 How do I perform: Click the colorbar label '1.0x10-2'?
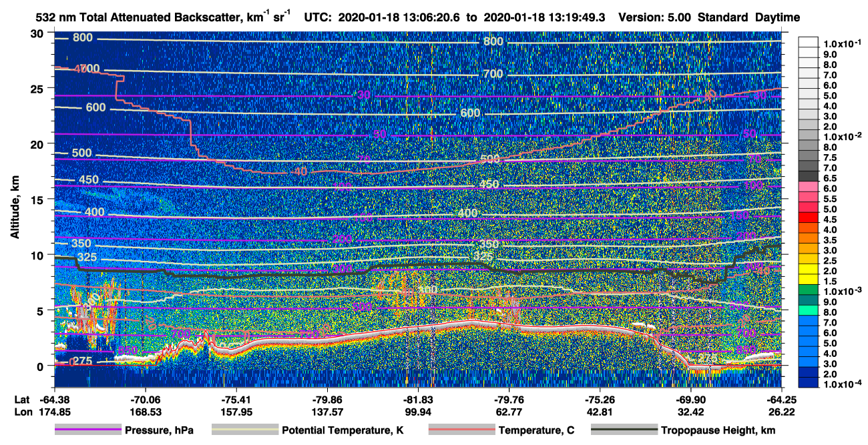[843, 136]
